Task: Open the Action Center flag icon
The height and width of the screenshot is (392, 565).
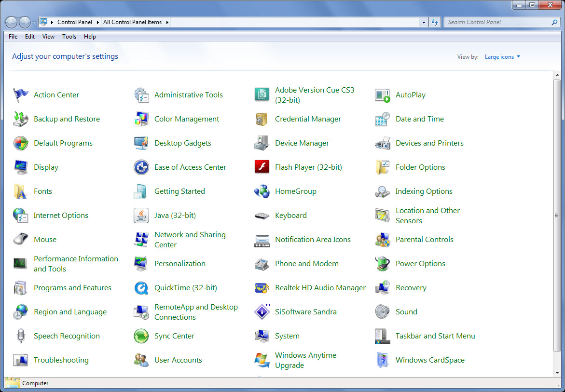Action: 21,95
